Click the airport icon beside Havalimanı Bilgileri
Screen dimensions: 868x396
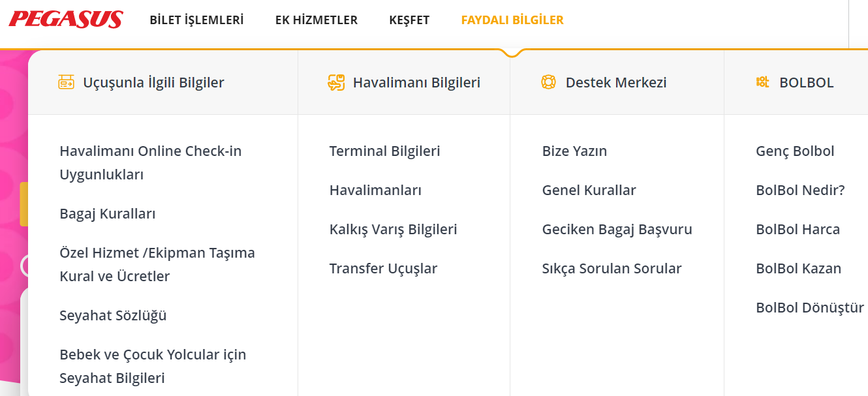[x=335, y=82]
